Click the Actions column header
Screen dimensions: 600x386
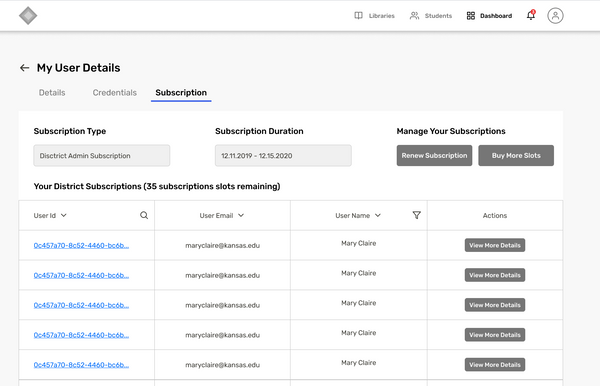[x=495, y=215]
